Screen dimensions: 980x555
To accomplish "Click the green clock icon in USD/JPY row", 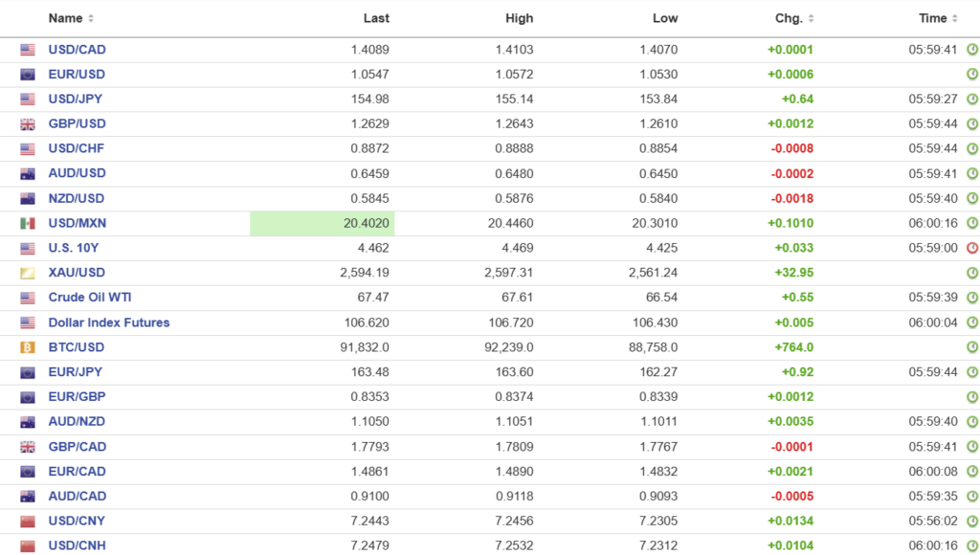I will coord(972,99).
